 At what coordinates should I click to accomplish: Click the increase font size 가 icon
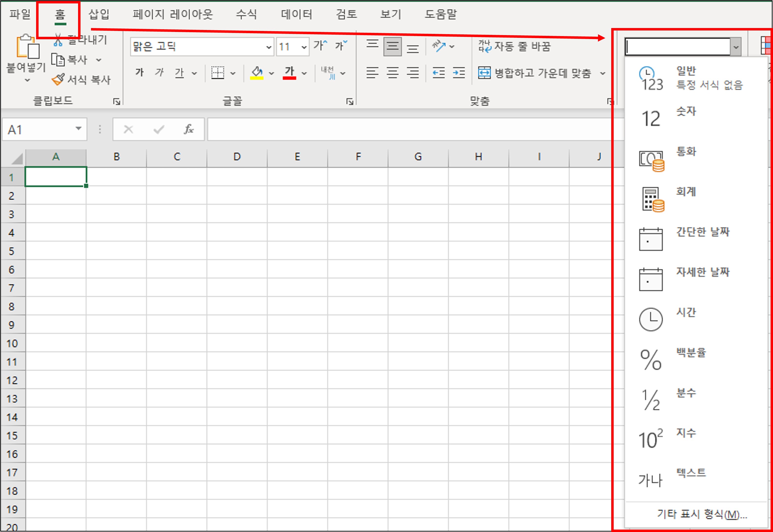tap(320, 46)
